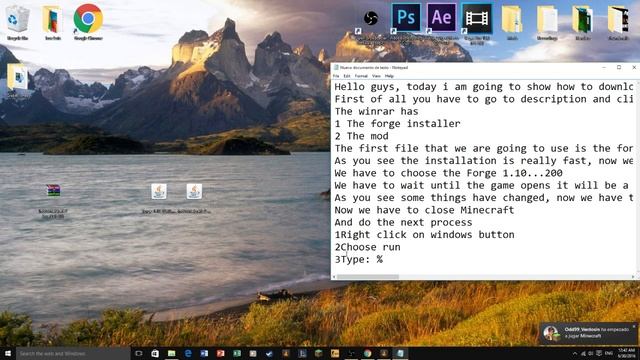Select the left Java jar file icon
Image resolution: width=640 pixels, height=360 pixels.
(x=159, y=191)
